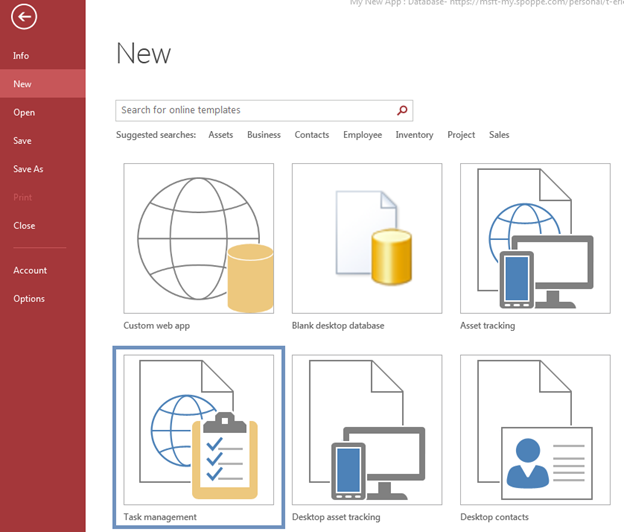
Task: Search templates for Business
Action: click(264, 135)
